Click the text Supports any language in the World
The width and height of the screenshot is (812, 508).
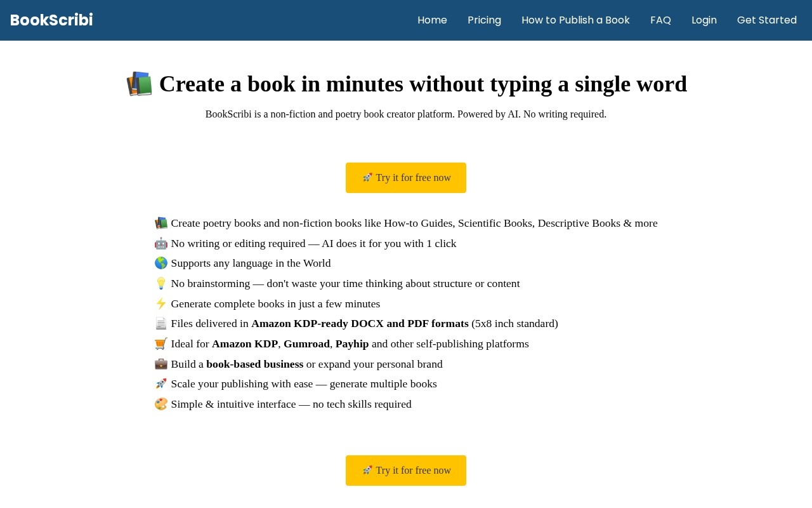click(x=251, y=264)
